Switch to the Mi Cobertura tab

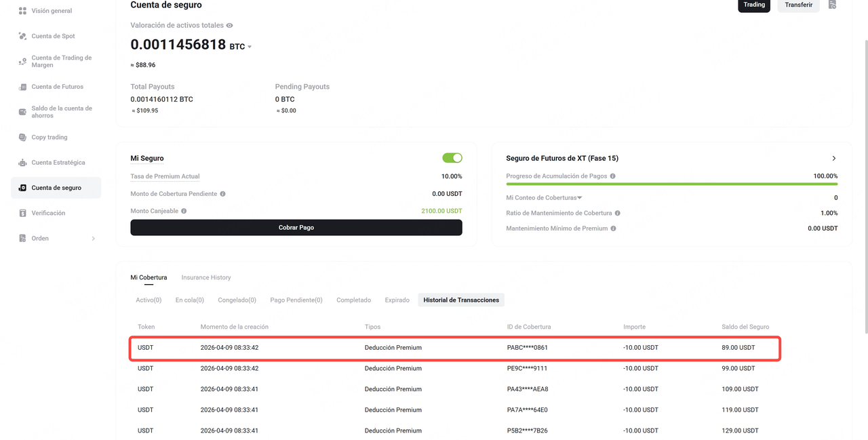pos(149,277)
